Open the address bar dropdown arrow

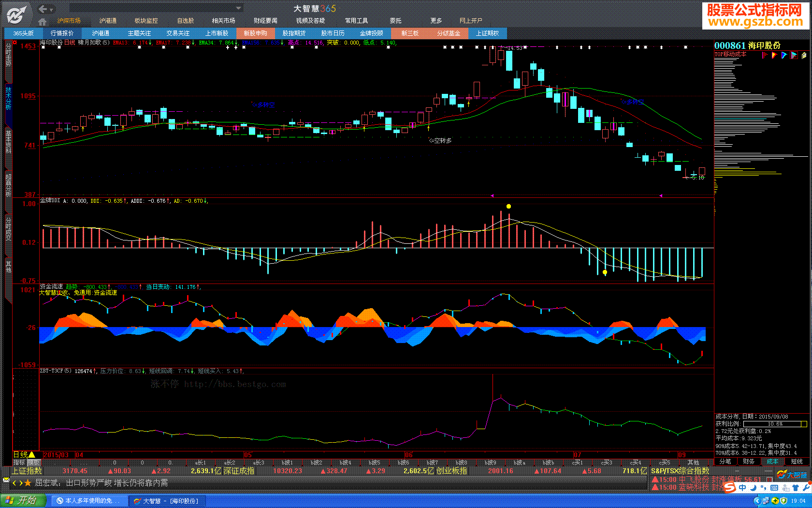coord(238,8)
